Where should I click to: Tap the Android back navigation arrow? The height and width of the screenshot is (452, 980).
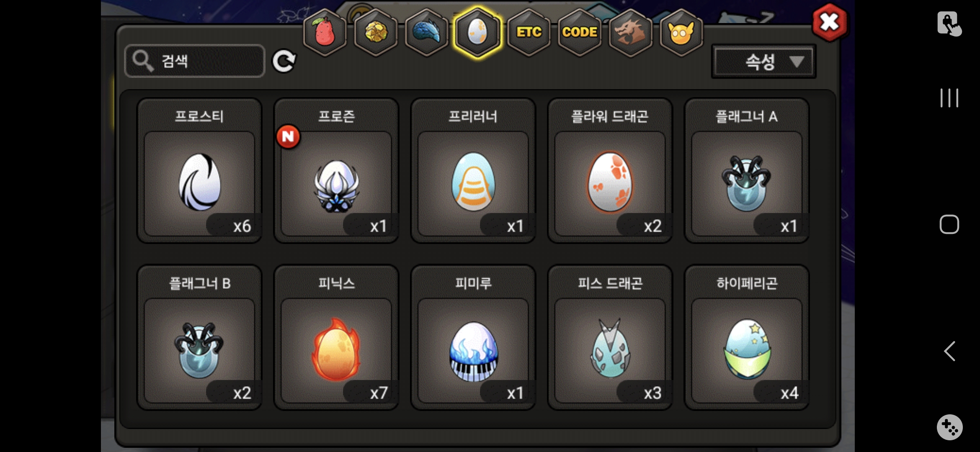pyautogui.click(x=949, y=351)
